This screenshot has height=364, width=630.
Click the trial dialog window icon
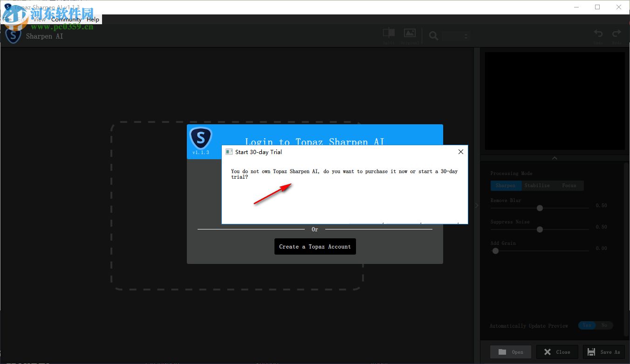click(x=229, y=152)
